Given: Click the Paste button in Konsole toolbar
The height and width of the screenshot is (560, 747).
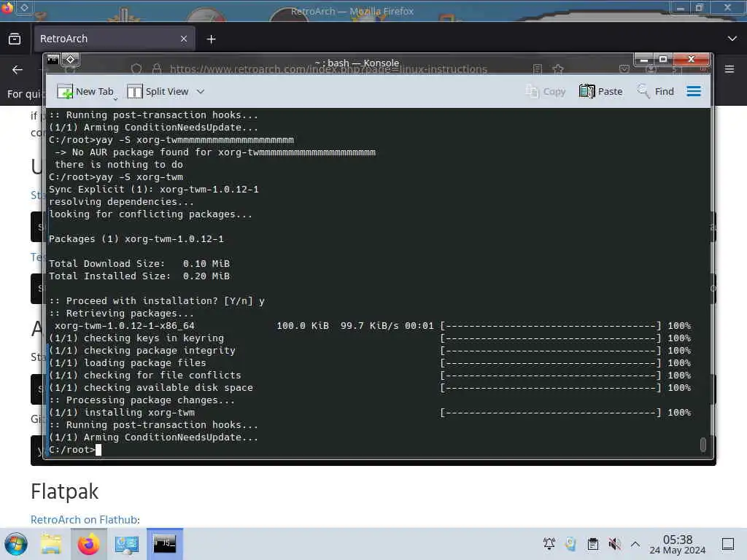Looking at the screenshot, I should pos(601,91).
